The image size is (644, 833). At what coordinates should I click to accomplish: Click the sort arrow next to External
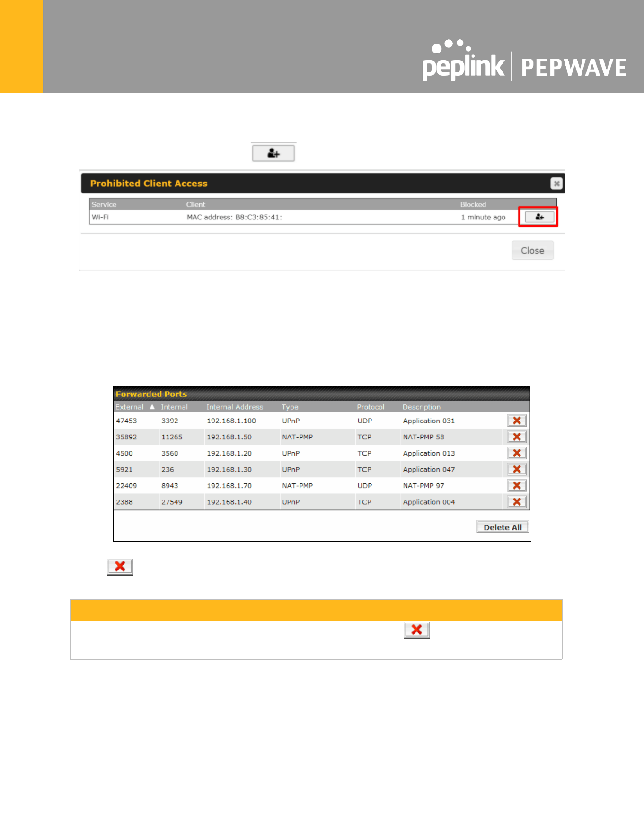coord(152,407)
